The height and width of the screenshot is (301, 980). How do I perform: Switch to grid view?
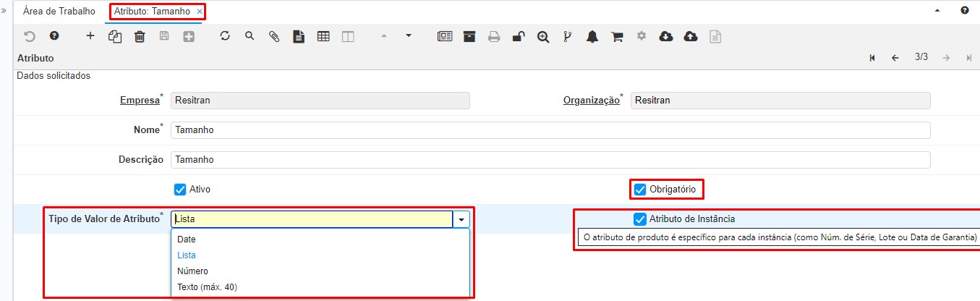point(323,36)
